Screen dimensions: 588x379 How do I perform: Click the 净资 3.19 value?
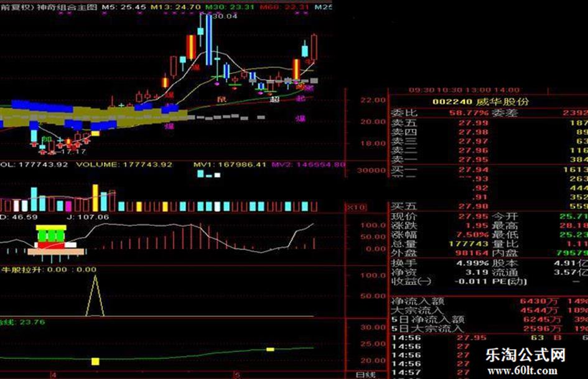[476, 272]
